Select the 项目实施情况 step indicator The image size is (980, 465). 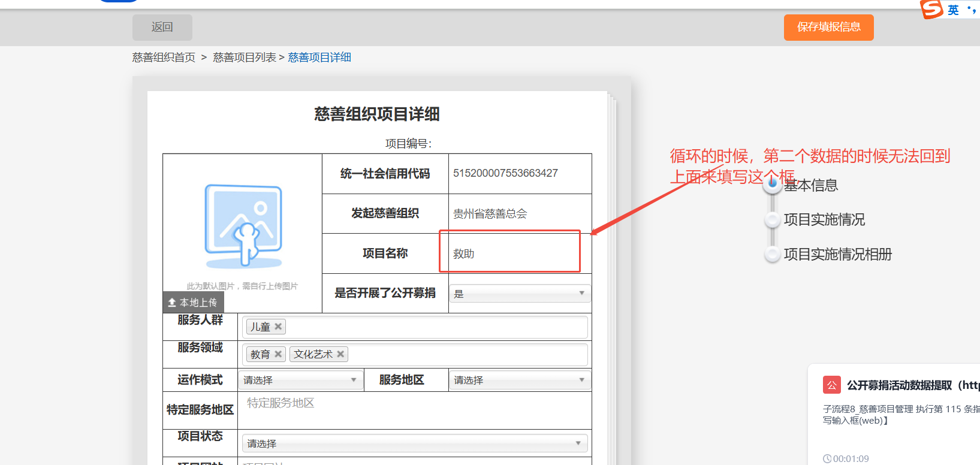[773, 220]
